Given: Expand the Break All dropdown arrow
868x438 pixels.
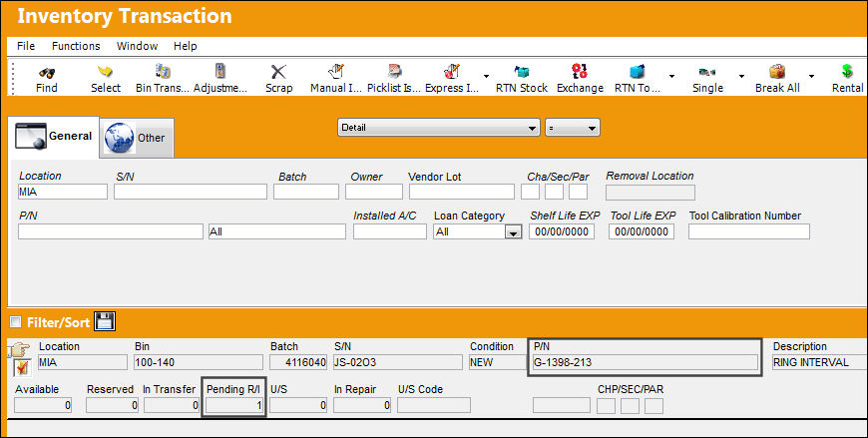Looking at the screenshot, I should [811, 76].
